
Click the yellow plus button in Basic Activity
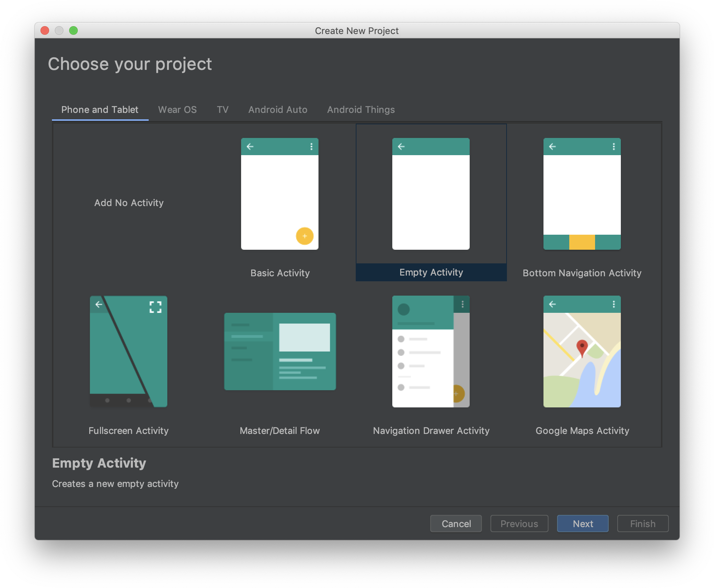(x=305, y=236)
